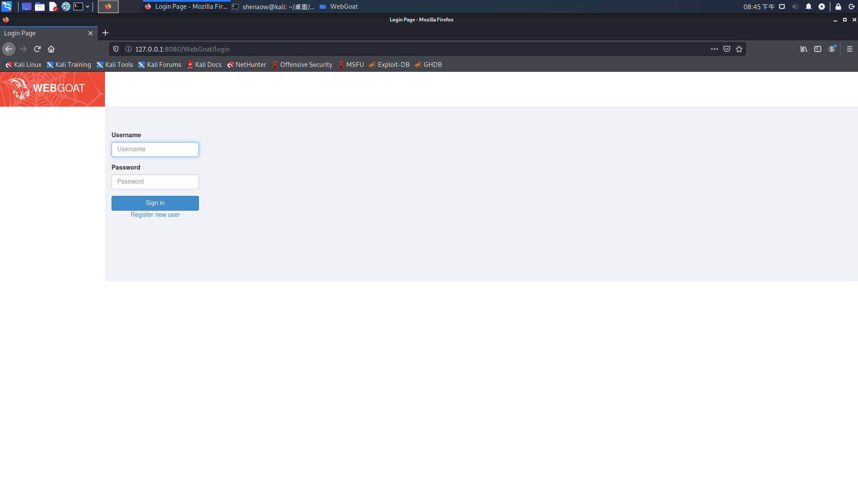Screen dimensions: 858x504
Task: Click inside the Username input field
Action: tap(155, 149)
